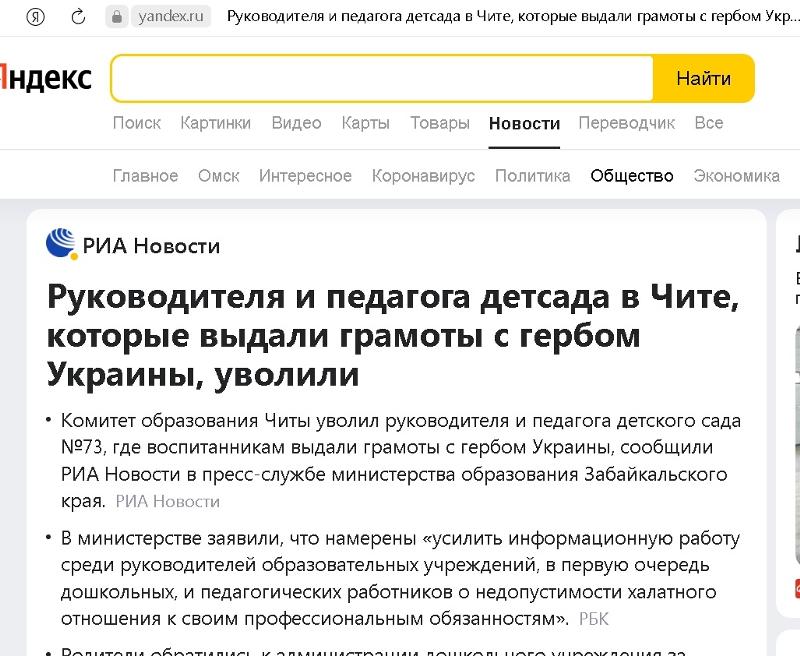Click the Найти search button
The width and height of the screenshot is (800, 656).
pyautogui.click(x=704, y=78)
